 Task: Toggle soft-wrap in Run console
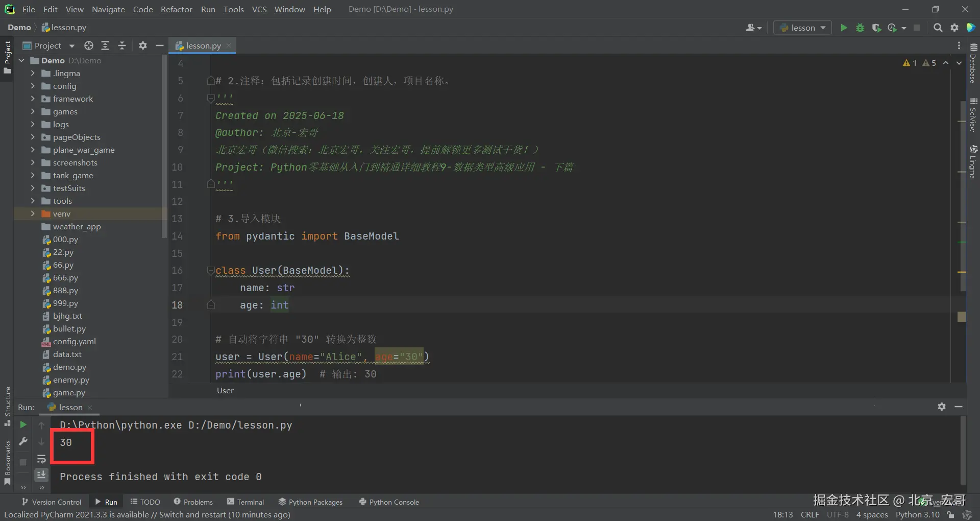[41, 459]
